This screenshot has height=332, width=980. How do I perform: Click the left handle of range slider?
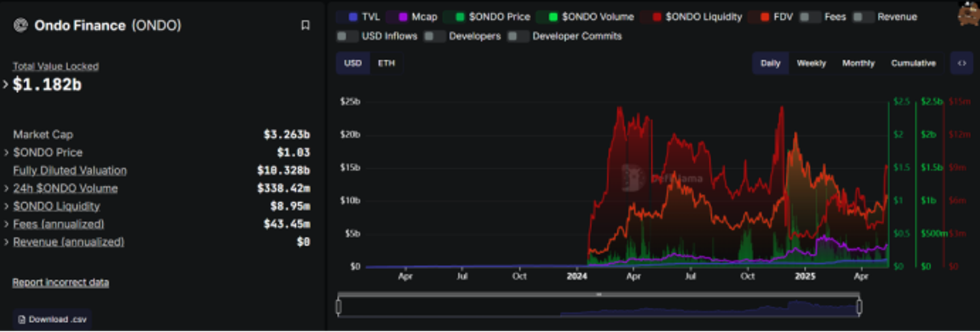click(x=338, y=308)
